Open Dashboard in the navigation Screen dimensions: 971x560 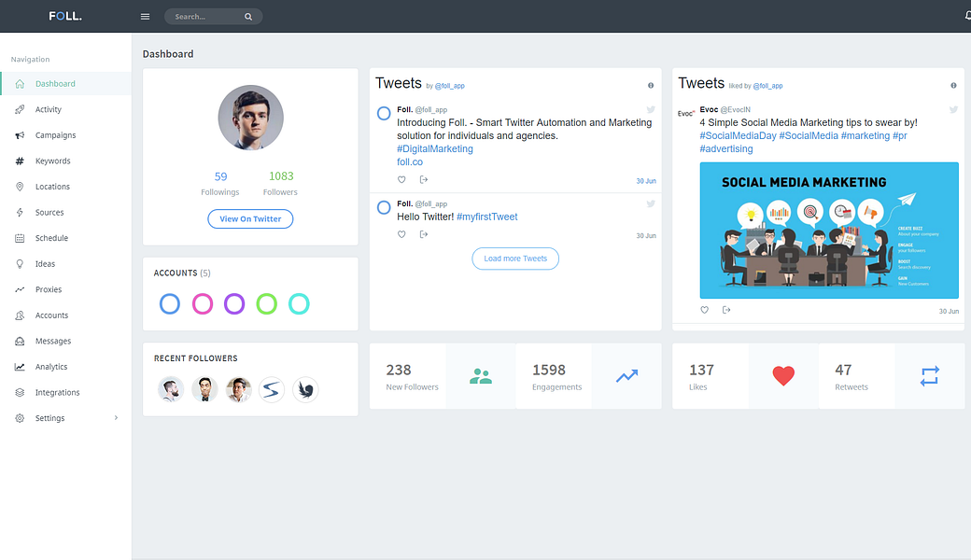click(x=65, y=84)
